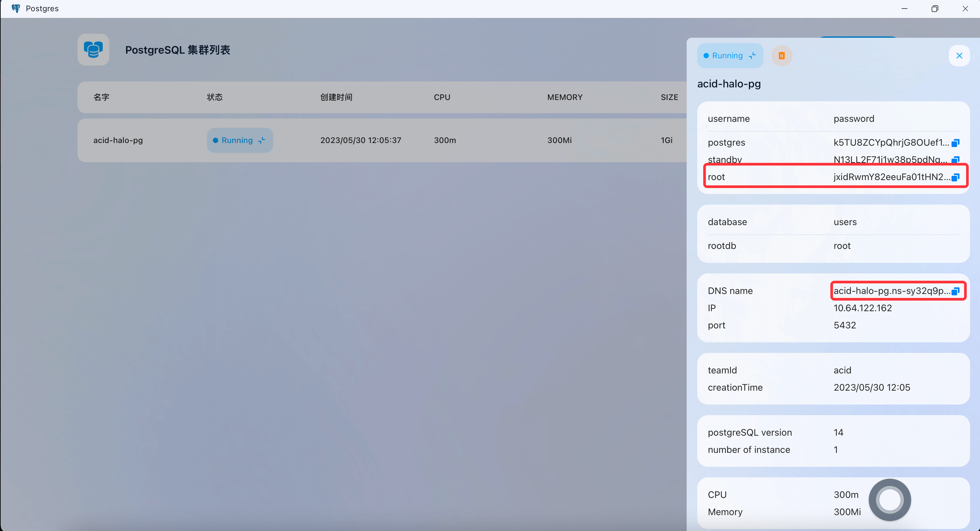Click Running status badge in details panel
Image resolution: width=980 pixels, height=531 pixels.
click(730, 56)
